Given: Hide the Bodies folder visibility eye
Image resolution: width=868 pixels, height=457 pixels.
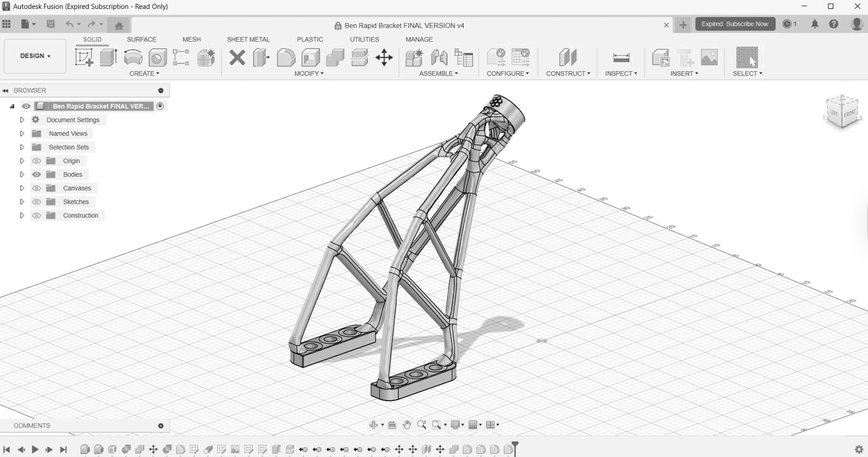Looking at the screenshot, I should (x=36, y=175).
